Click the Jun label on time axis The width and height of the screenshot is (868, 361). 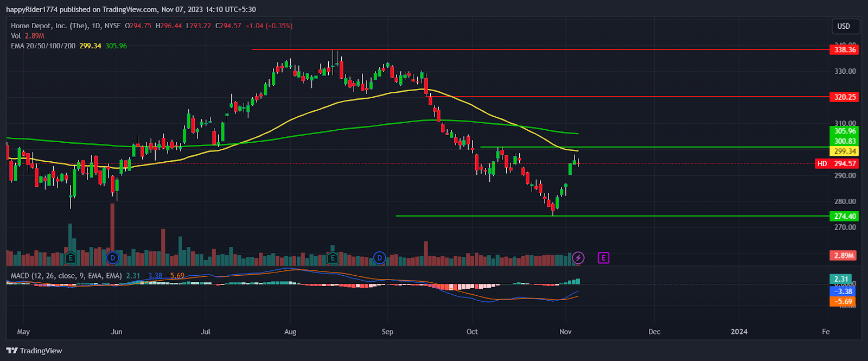[x=117, y=332]
